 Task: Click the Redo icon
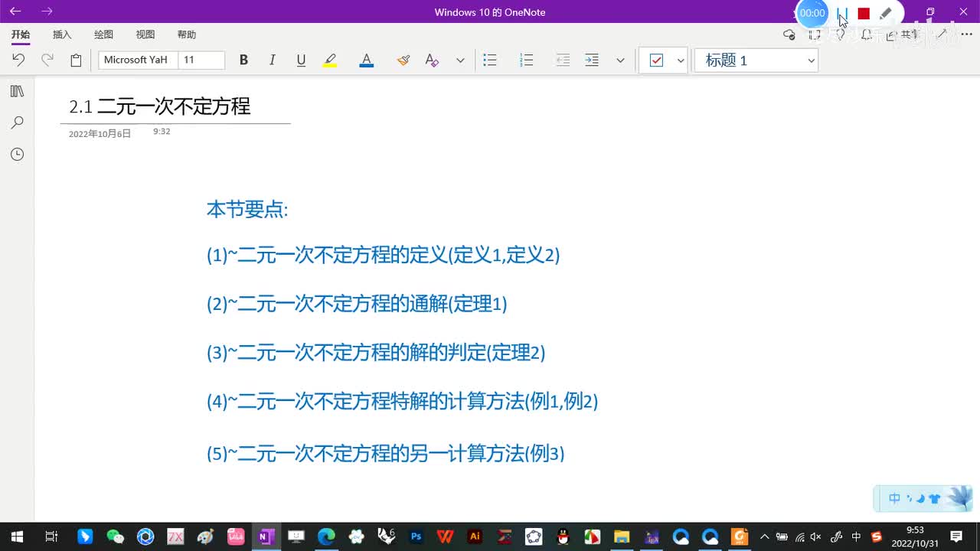pyautogui.click(x=47, y=60)
